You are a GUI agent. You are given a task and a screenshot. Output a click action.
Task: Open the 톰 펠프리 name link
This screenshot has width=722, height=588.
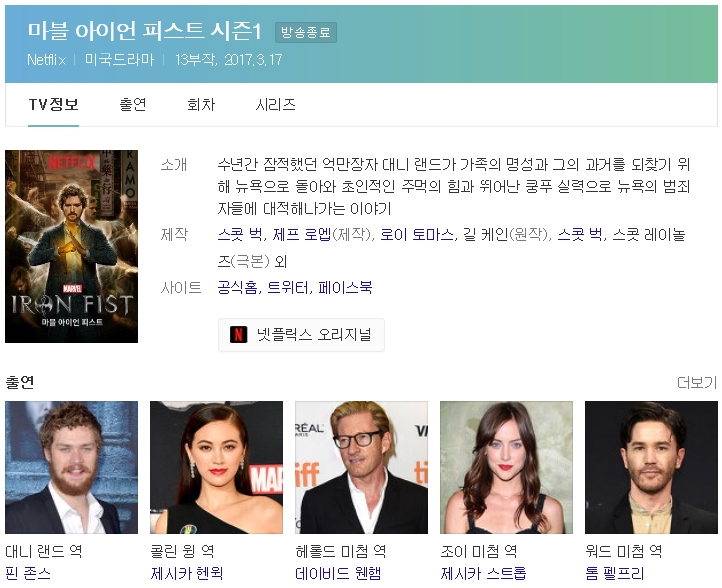click(613, 574)
